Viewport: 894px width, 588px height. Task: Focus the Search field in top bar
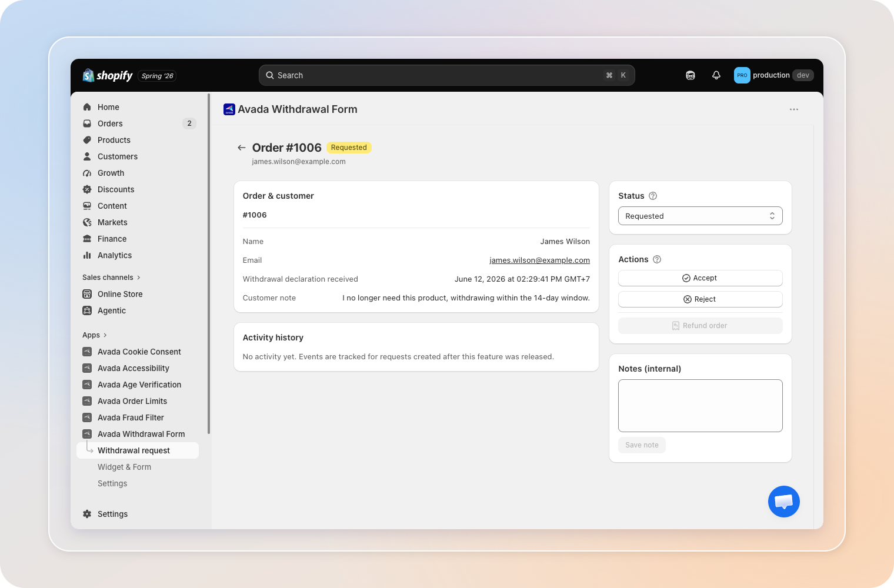447,75
